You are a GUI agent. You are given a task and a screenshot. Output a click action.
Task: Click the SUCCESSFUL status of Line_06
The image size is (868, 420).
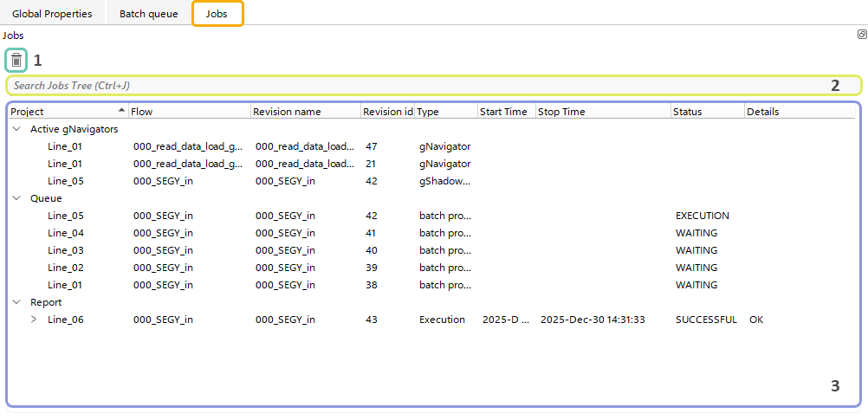tap(705, 320)
